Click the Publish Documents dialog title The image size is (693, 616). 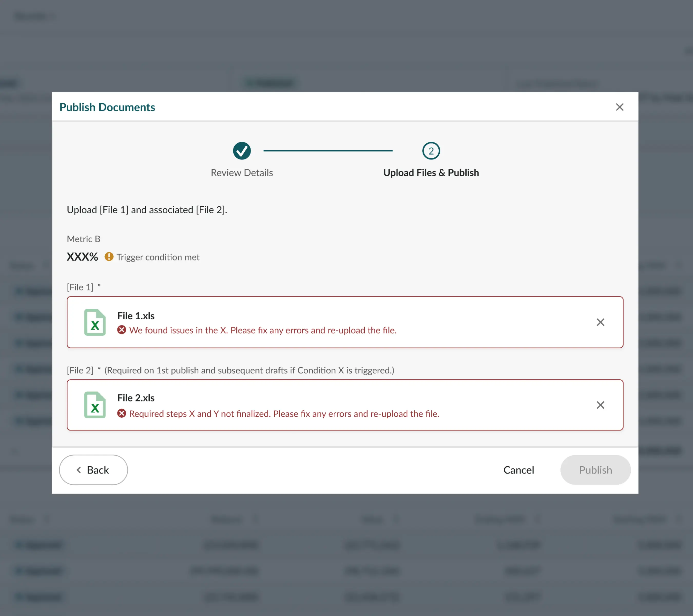pos(108,107)
